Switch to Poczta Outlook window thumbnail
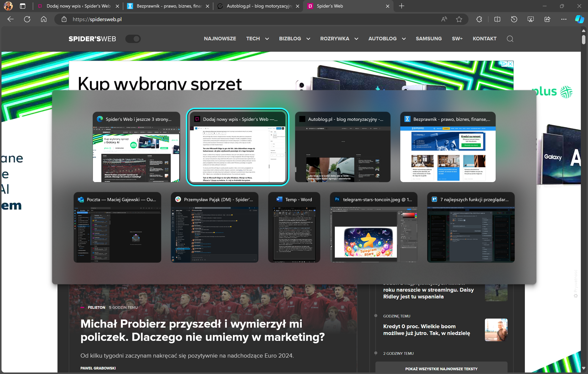 coord(117,227)
